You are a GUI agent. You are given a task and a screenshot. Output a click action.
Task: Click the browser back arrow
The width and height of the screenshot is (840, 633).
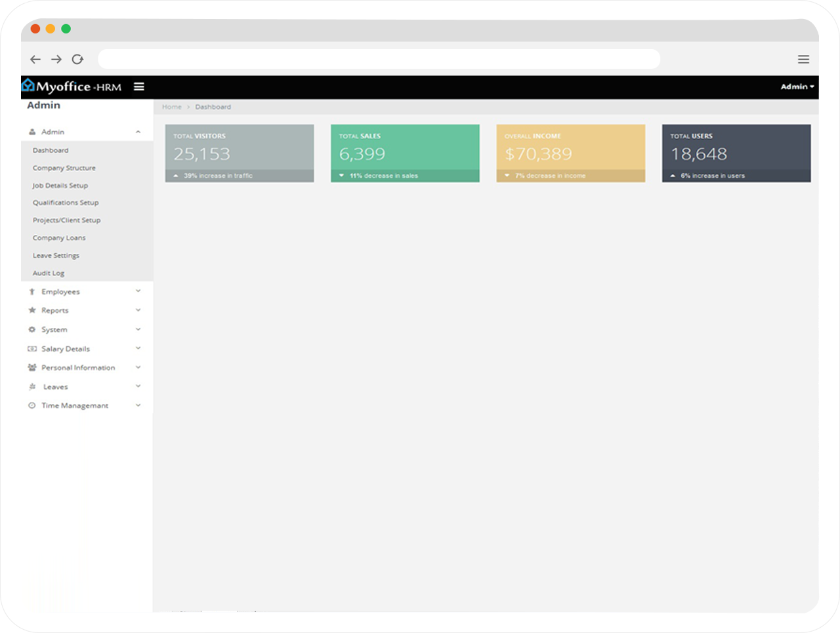[35, 60]
